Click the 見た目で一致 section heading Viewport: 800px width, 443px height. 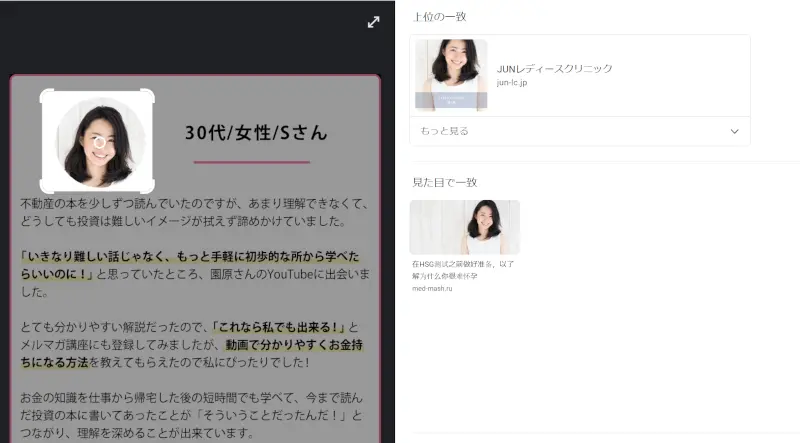click(x=444, y=182)
